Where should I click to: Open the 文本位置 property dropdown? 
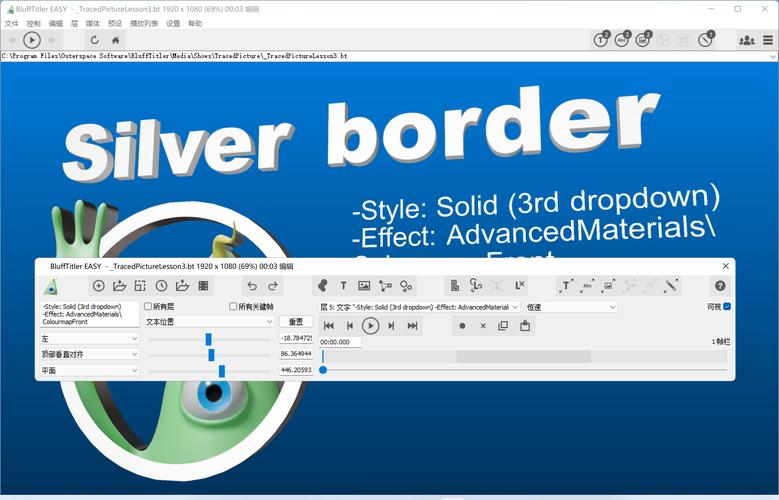[x=209, y=322]
